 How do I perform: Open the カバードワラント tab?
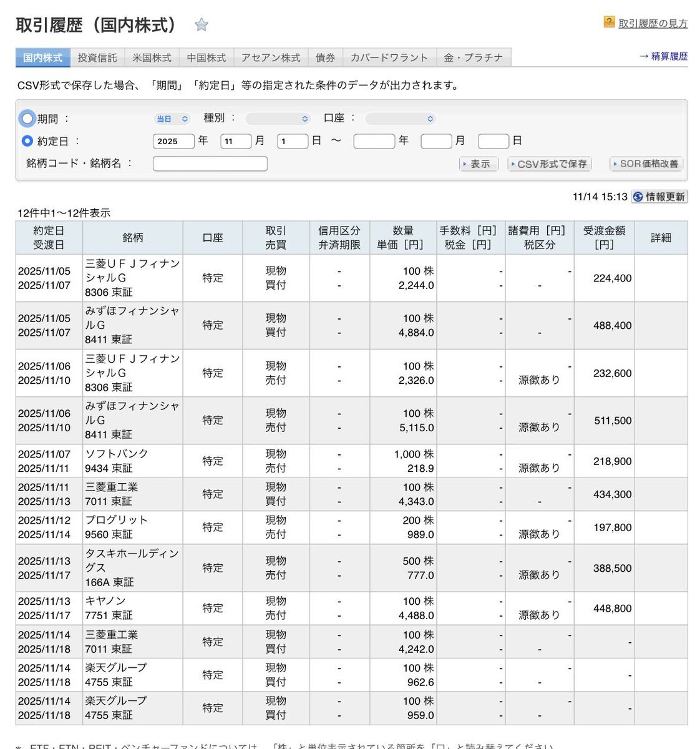[x=389, y=57]
